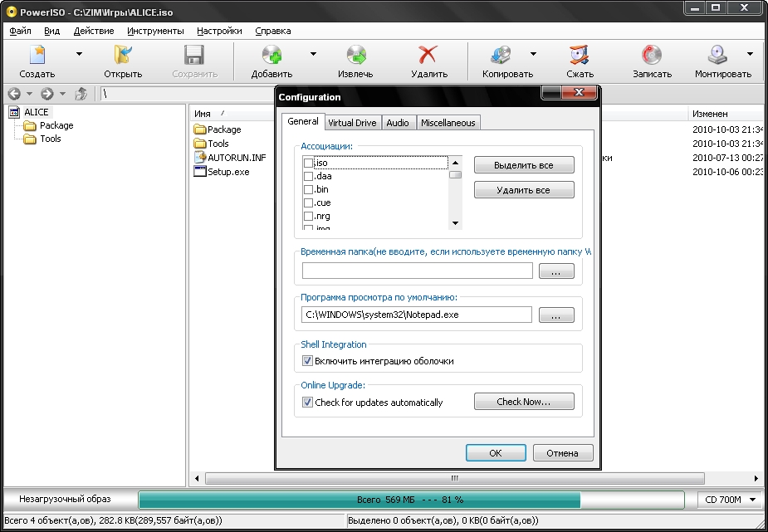
Task: Check the .bin association checkbox
Action: [x=309, y=189]
